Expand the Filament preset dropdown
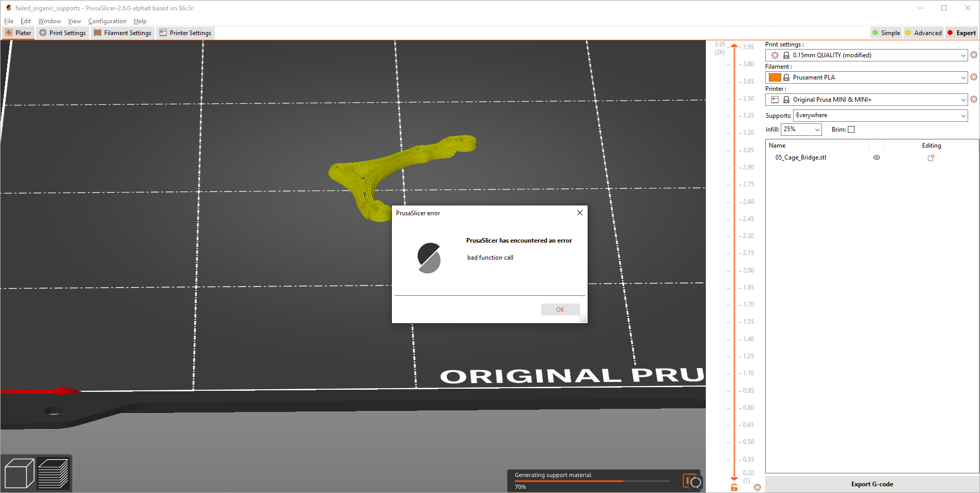The height and width of the screenshot is (493, 980). (963, 77)
